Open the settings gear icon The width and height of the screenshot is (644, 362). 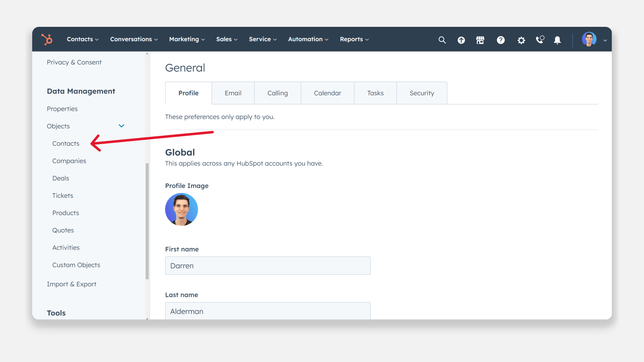[521, 40]
